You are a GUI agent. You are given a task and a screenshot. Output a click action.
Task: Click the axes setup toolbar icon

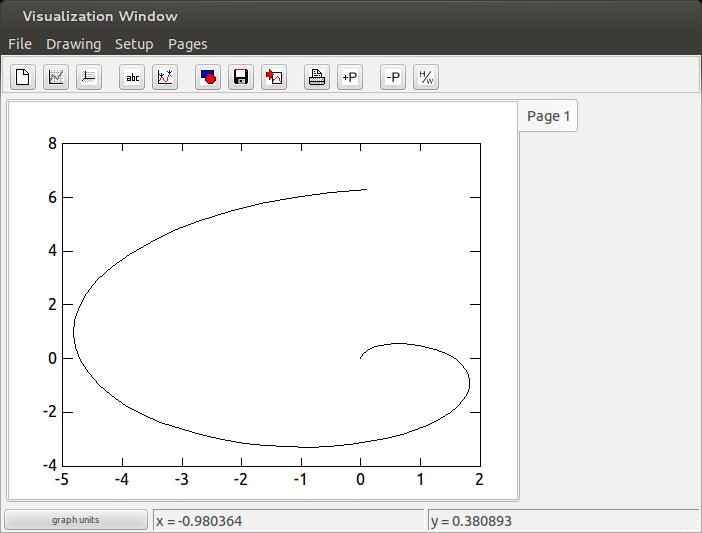(89, 77)
